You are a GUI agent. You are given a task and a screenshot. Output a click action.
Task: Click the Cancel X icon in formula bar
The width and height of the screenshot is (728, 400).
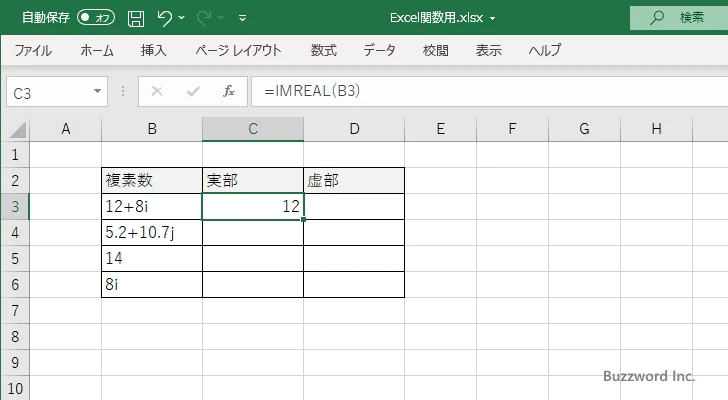click(157, 91)
